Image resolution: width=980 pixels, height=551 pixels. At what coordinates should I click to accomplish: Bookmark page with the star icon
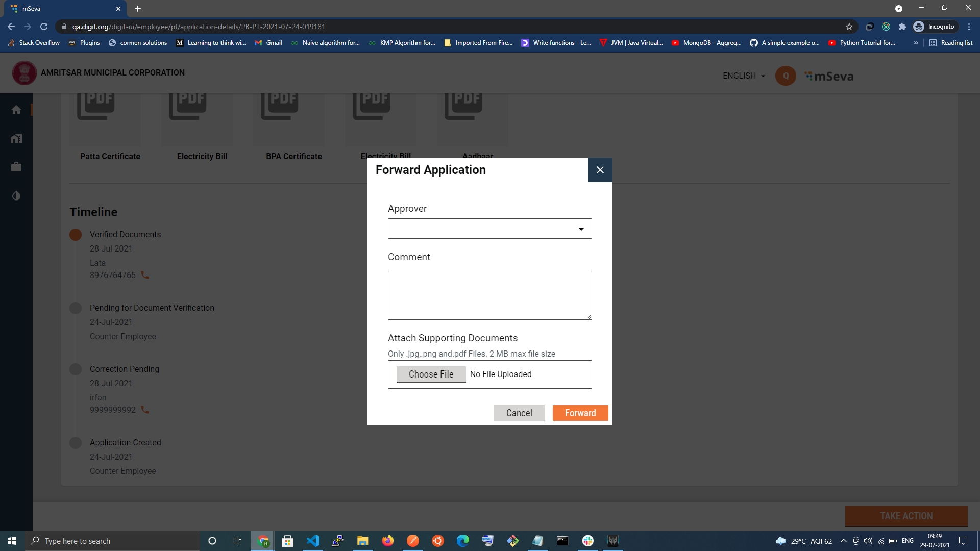(849, 27)
